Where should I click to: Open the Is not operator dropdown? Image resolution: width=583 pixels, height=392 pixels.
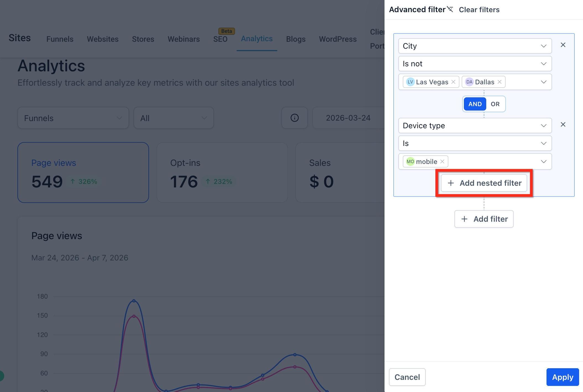tap(475, 64)
